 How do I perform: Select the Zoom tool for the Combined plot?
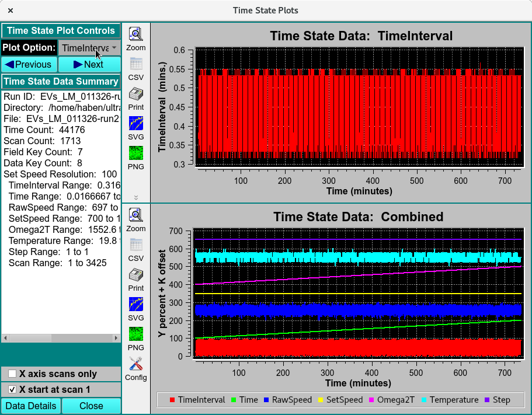click(x=135, y=217)
